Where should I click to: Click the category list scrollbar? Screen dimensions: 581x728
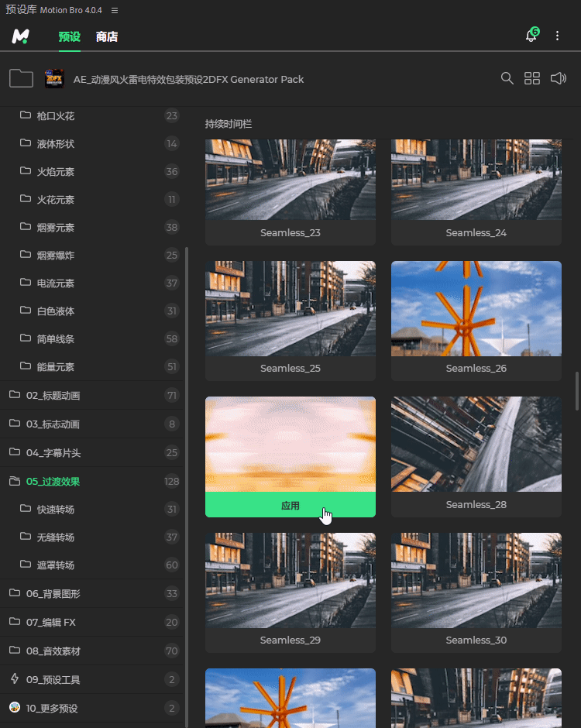[x=187, y=487]
